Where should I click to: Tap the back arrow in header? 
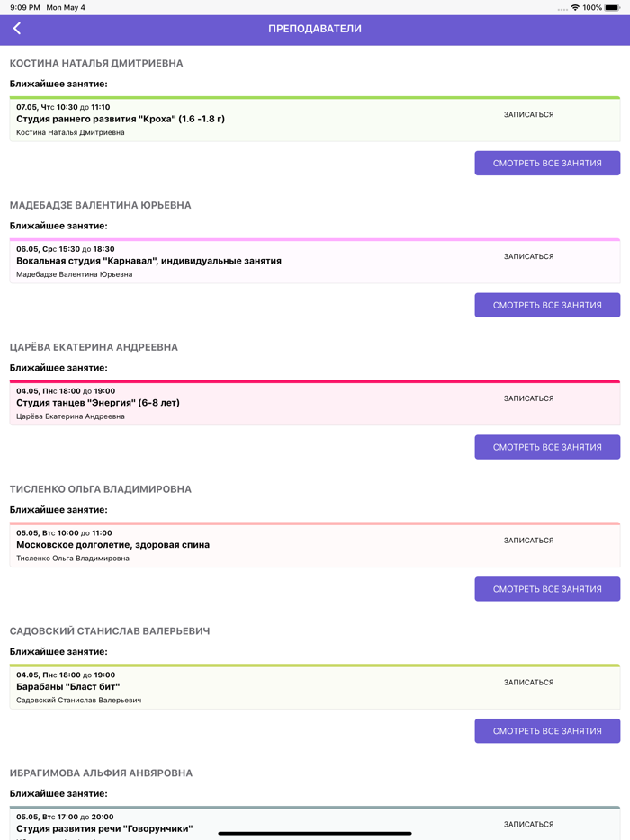click(17, 29)
